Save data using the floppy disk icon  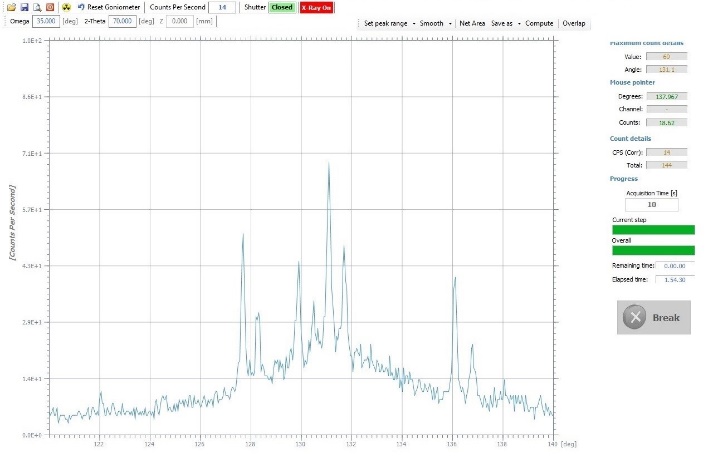(25, 7)
